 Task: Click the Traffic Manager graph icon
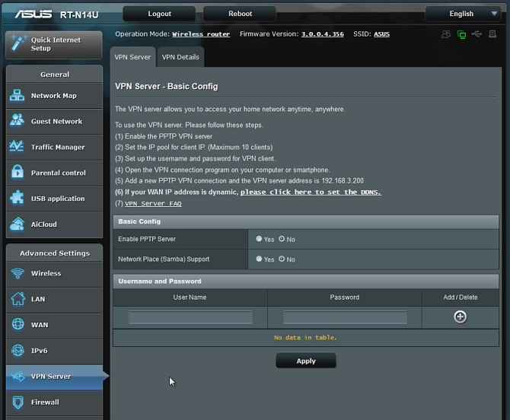pyautogui.click(x=17, y=146)
